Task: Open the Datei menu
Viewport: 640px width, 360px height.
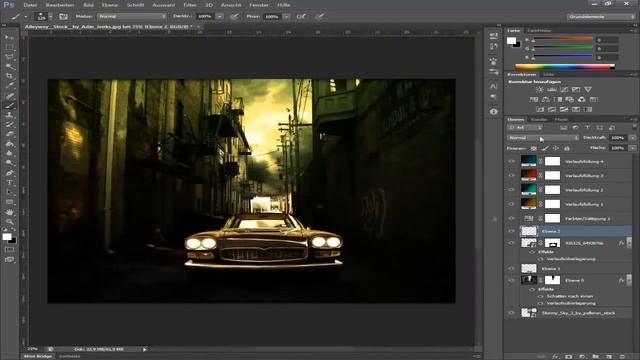Action: [30, 5]
